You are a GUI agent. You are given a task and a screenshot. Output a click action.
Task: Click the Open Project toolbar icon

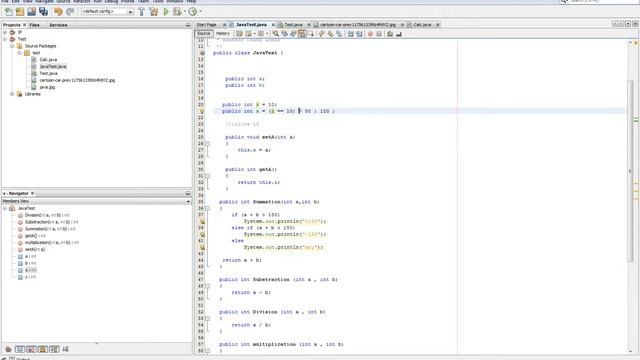(x=31, y=12)
